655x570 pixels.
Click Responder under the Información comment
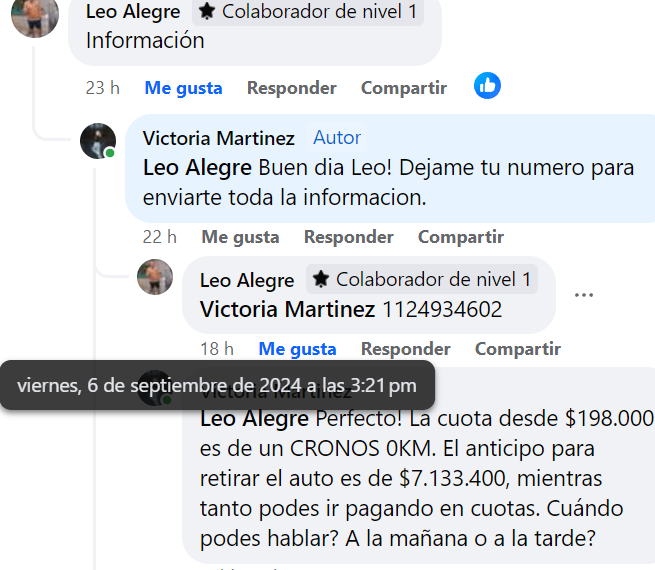292,88
